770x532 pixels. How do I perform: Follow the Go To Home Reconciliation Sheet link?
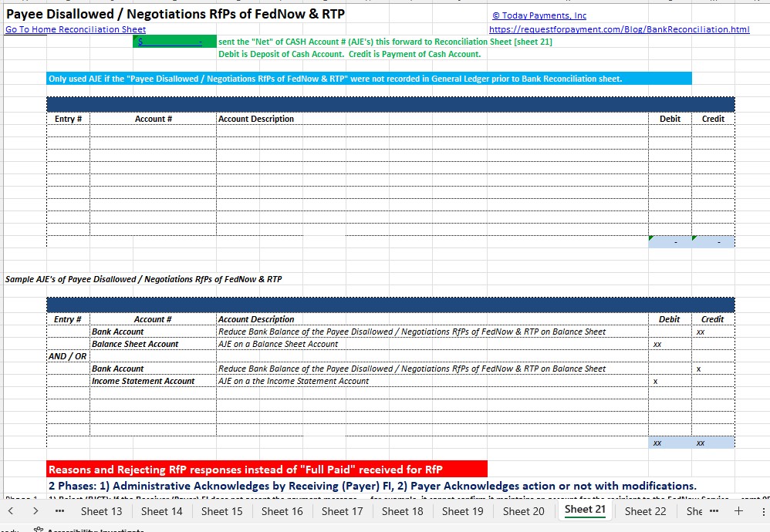76,29
